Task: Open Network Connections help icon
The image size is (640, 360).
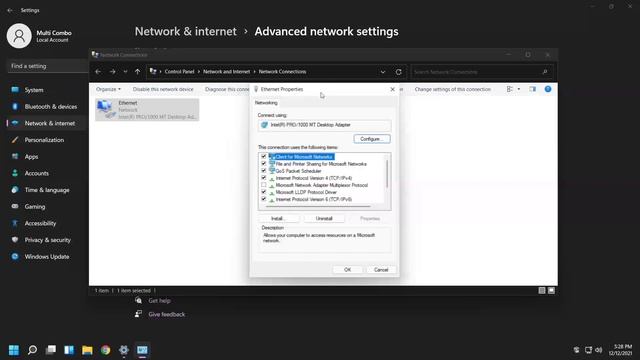Action: pyautogui.click(x=548, y=89)
